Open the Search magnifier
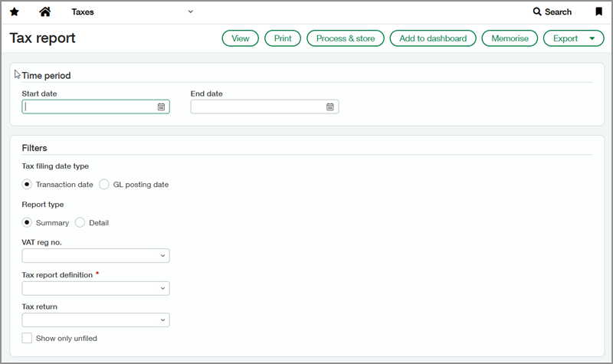The image size is (613, 364). point(537,12)
